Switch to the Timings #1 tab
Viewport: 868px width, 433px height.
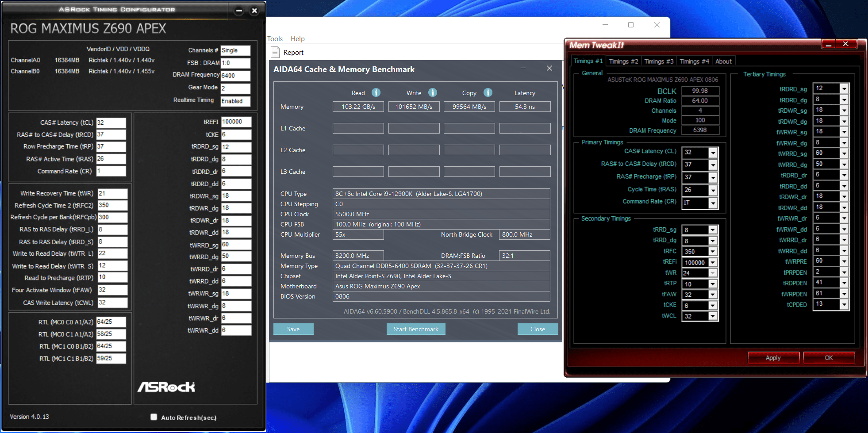tap(588, 61)
